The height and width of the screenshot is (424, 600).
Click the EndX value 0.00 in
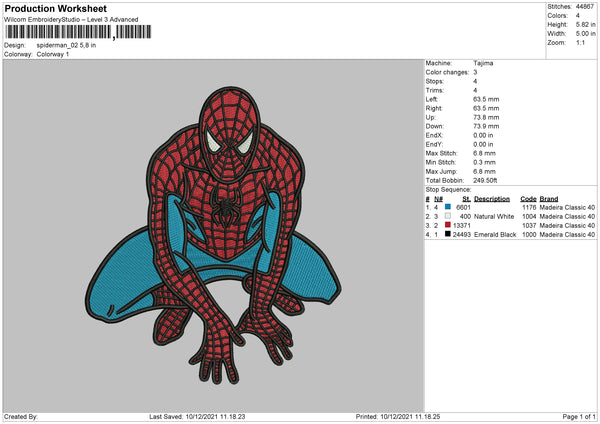tap(483, 135)
